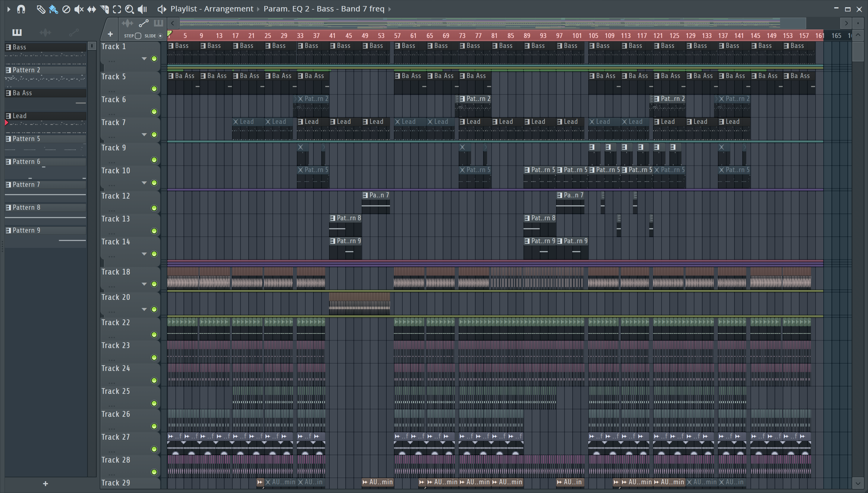Select Track 20 audio clip at bar 41
Screen dimensions: 868x493
[360, 303]
